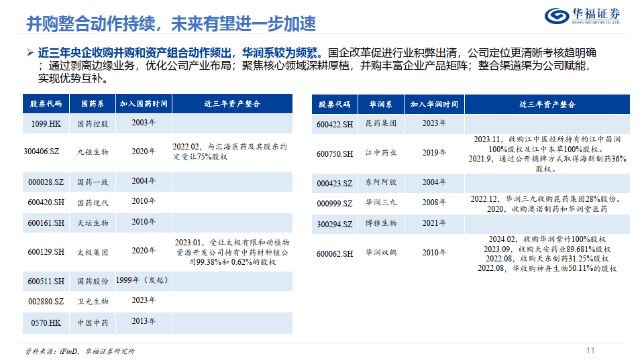Click the 2003年 cell for 国药控股
This screenshot has width=644, height=362.
[144, 122]
